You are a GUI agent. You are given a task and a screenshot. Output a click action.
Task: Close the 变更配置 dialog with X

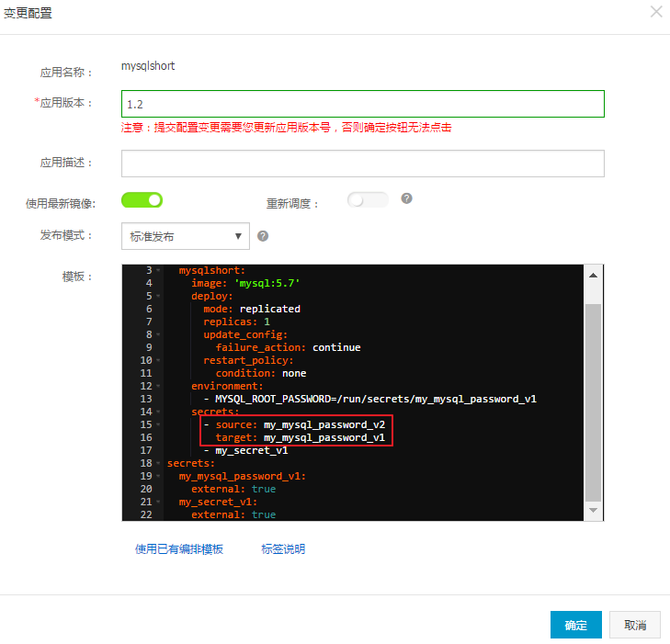[656, 12]
